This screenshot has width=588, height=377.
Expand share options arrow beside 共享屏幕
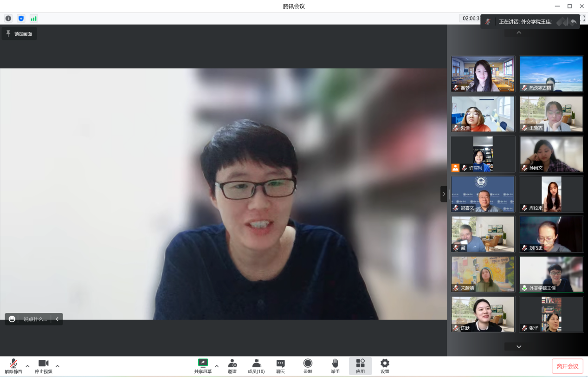point(217,366)
